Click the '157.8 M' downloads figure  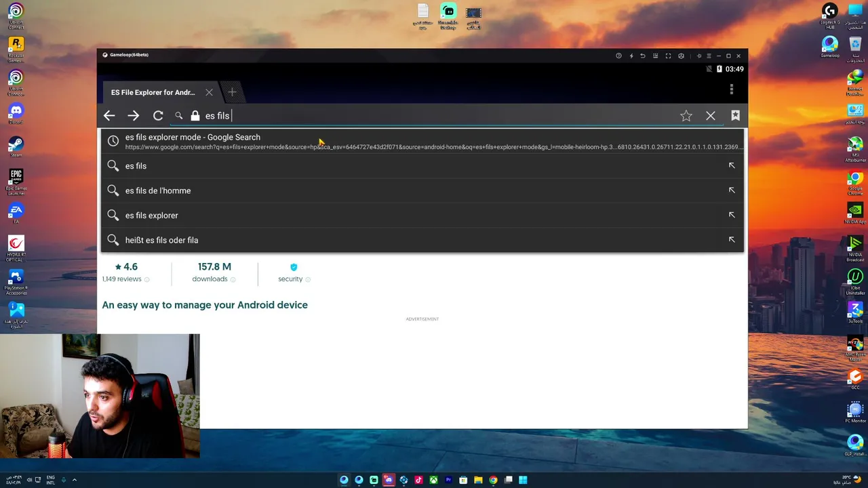(x=214, y=267)
